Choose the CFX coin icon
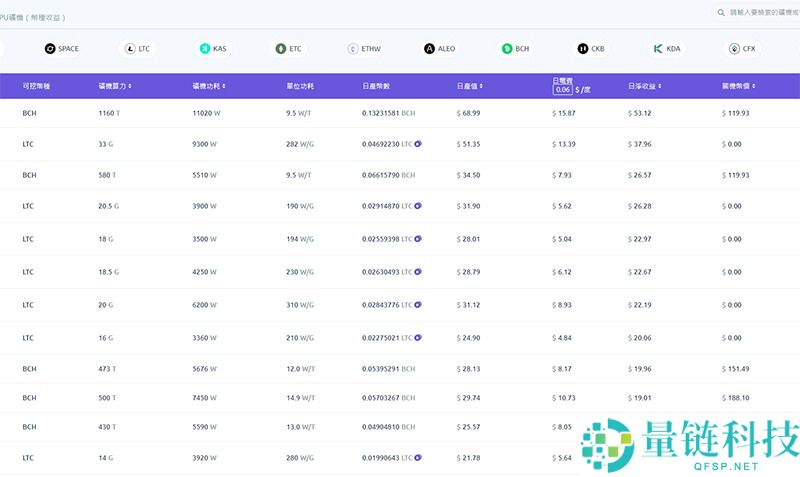Screen dimensions: 800x477 pyautogui.click(x=735, y=48)
